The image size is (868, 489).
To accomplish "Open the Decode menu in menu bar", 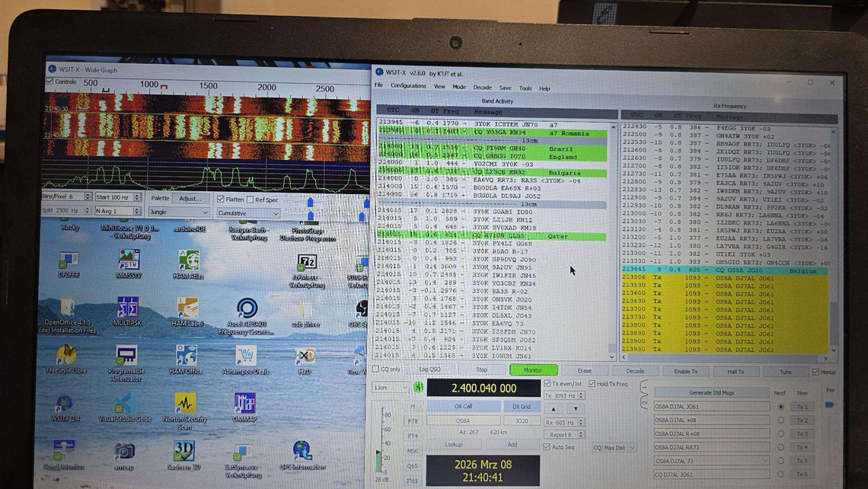I will (482, 88).
